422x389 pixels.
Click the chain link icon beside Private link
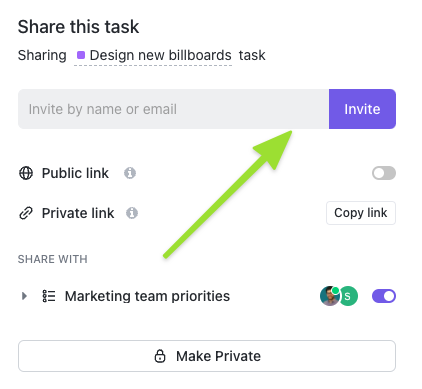point(26,213)
